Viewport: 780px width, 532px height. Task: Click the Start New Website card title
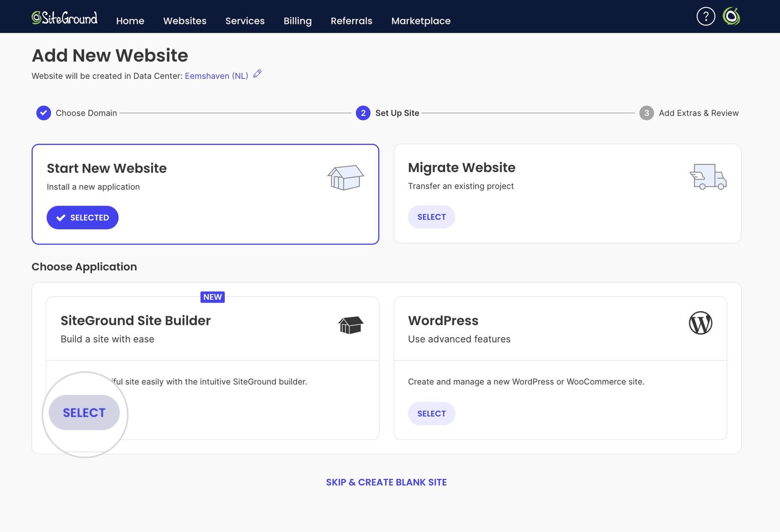pos(107,169)
